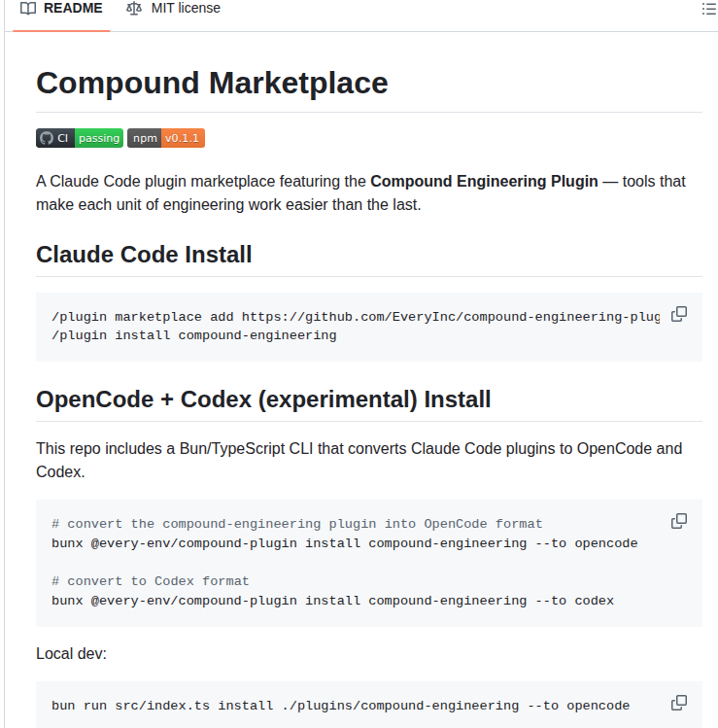Click the bunx command ending in --to opencode

click(x=344, y=543)
